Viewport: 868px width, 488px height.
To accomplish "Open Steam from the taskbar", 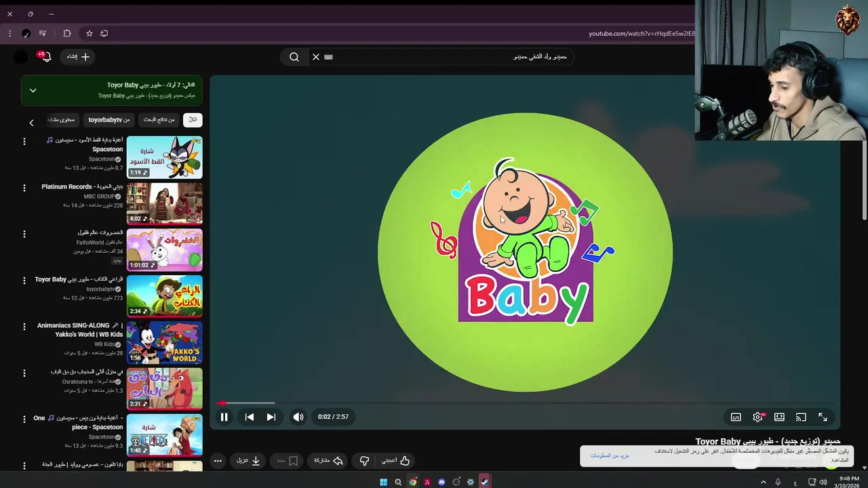I will click(485, 482).
